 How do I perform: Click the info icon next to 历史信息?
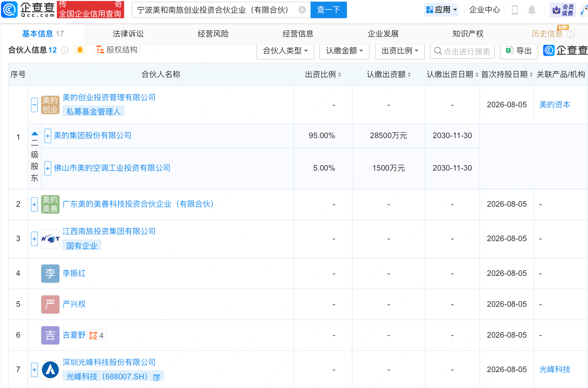click(x=571, y=34)
